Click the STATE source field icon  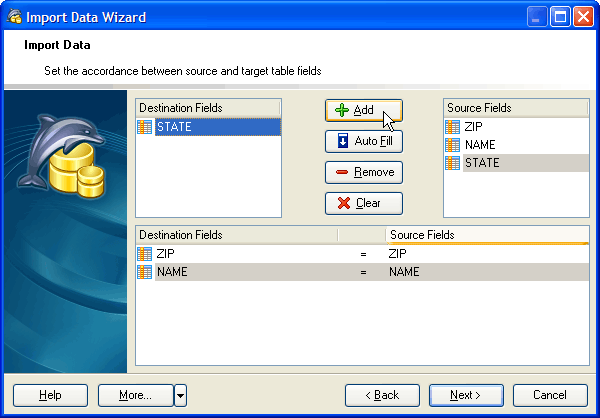tap(453, 163)
